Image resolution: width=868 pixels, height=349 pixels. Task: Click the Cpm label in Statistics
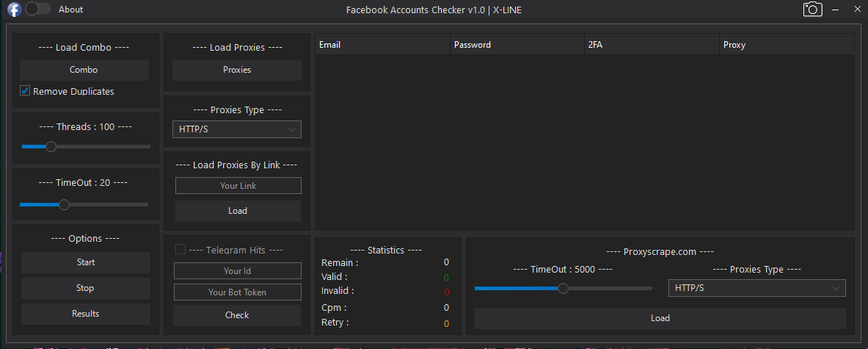click(334, 308)
